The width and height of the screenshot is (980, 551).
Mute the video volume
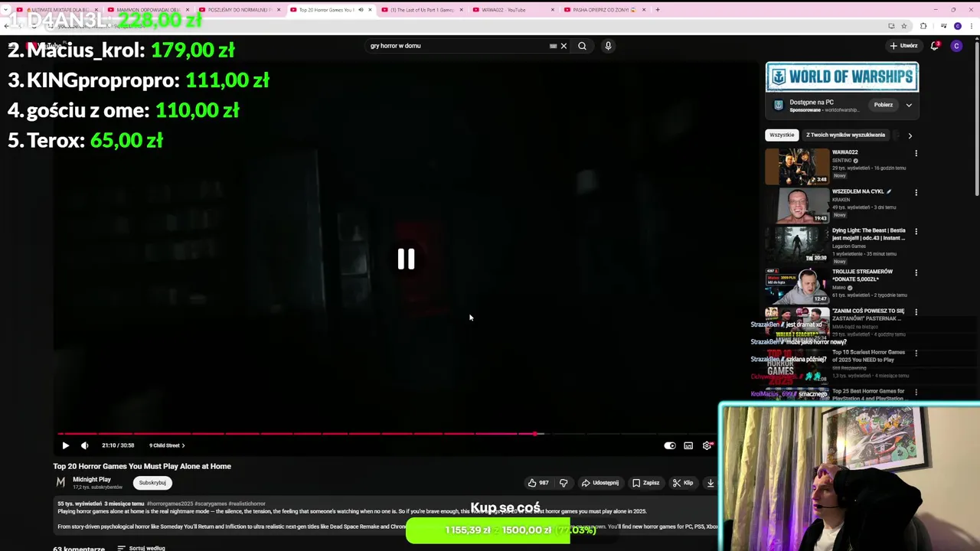tap(85, 445)
